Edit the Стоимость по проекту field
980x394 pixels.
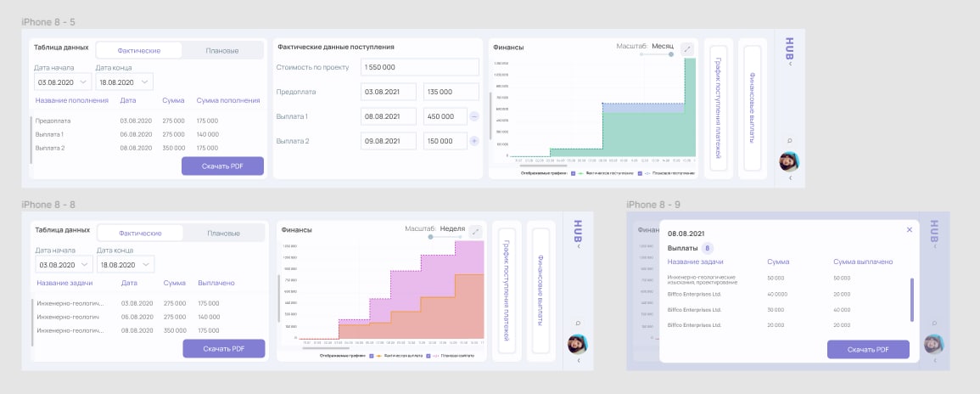420,67
